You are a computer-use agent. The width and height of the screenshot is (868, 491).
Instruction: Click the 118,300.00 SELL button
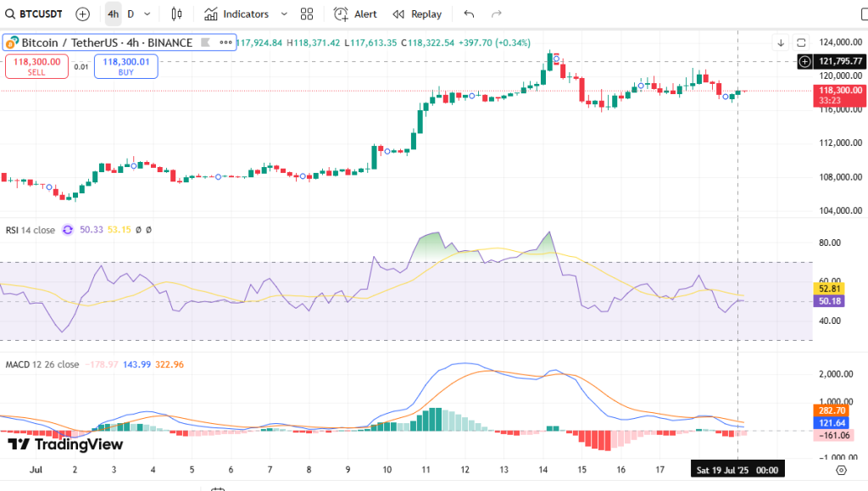click(x=35, y=65)
